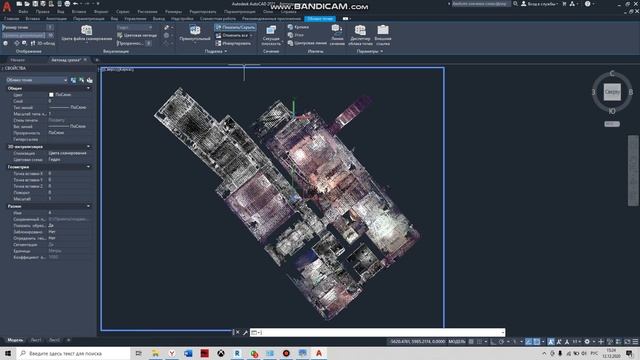This screenshot has height=360, width=640.
Task: Click the 3D orbit button
Action: (x=43, y=43)
